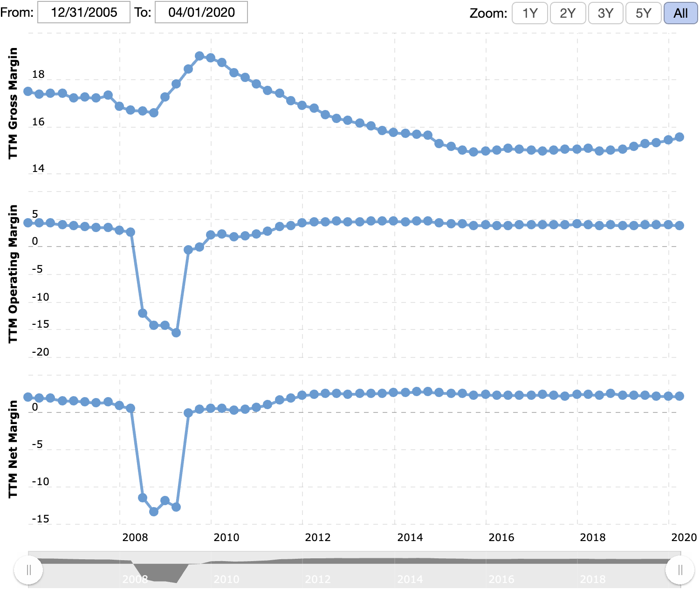Click the -15 net margin axis value
700x590 pixels.
click(x=40, y=519)
